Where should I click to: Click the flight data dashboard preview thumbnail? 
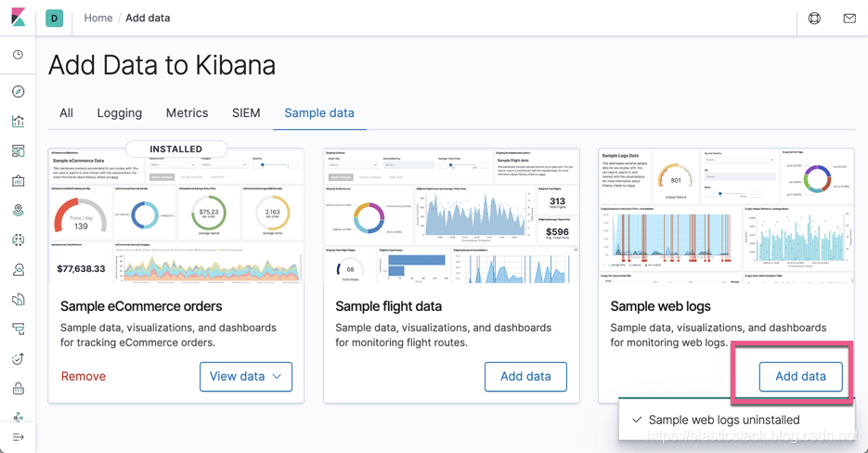click(x=452, y=216)
